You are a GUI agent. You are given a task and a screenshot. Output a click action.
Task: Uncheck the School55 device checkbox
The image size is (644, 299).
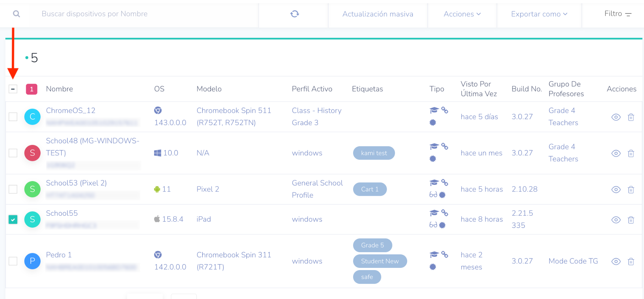pyautogui.click(x=13, y=219)
